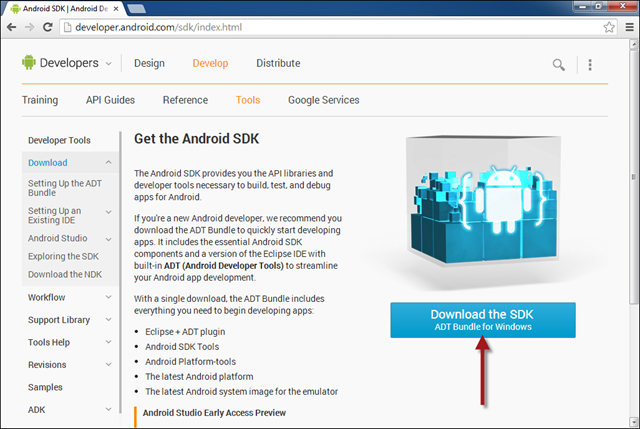Click the page icon in address bar
The width and height of the screenshot is (640, 429).
coord(68,27)
